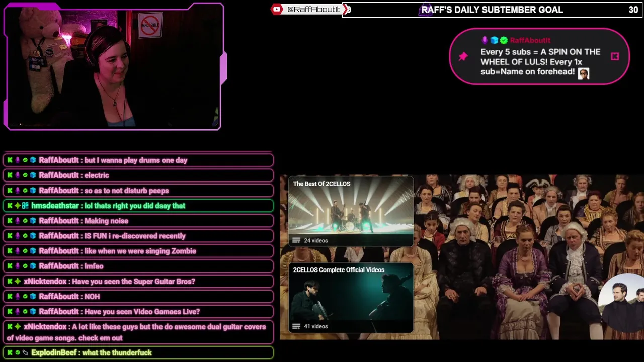644x362 pixels.
Task: Click message 'but I wanna play drums one day'
Action: pos(136,160)
